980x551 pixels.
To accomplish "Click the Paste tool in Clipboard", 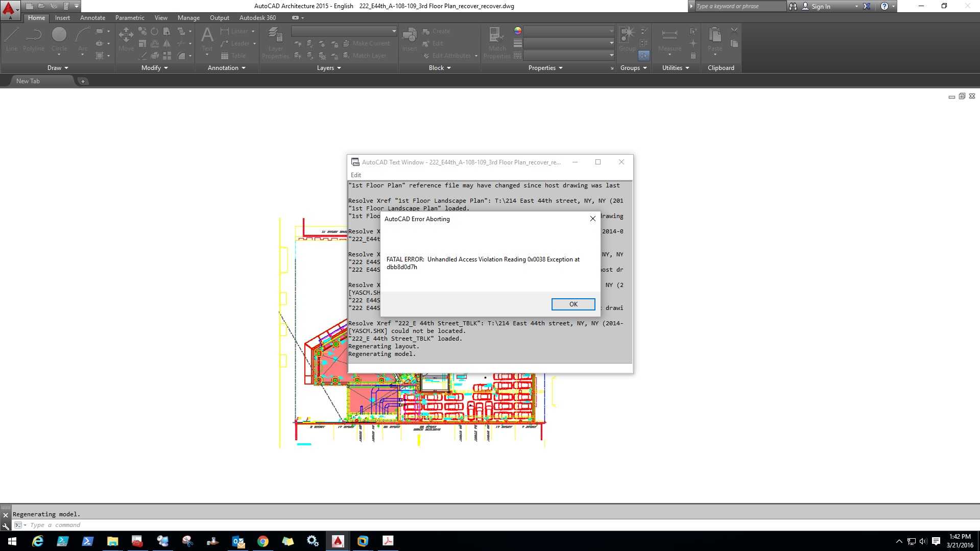I will [715, 40].
